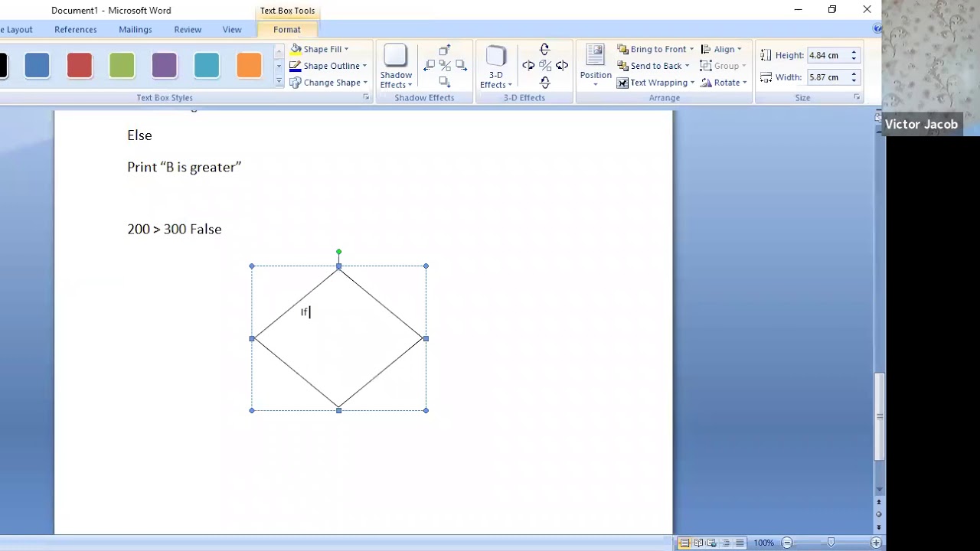
Task: Expand Send to Back dropdown arrow
Action: pos(688,66)
